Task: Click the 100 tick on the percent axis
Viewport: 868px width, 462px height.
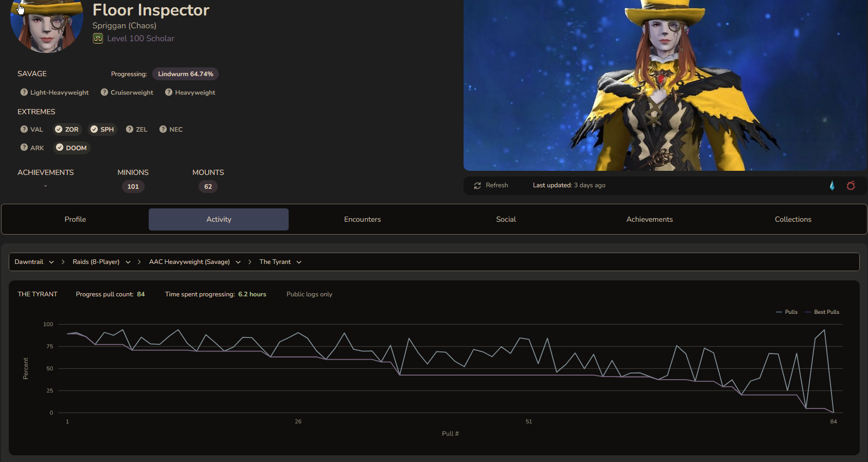Action: click(48, 324)
